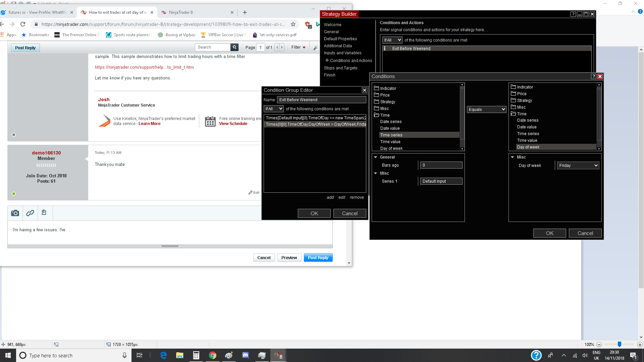Viewport: 644px width, 362px height.
Task: Click the paste clipboard icon in editor
Action: coord(44,213)
